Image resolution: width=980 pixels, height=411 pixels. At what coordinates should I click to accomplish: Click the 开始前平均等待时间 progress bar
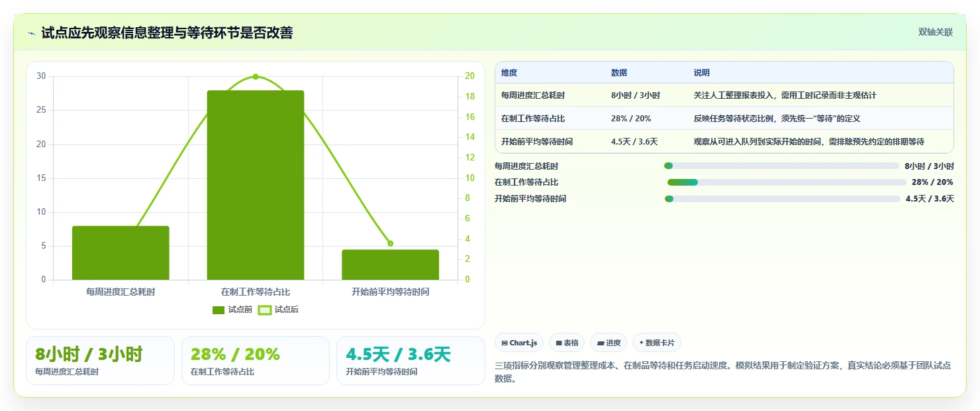pos(783,199)
